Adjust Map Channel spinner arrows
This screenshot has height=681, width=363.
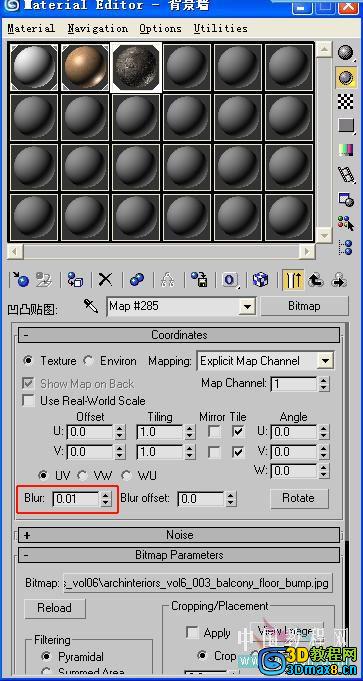(x=323, y=384)
